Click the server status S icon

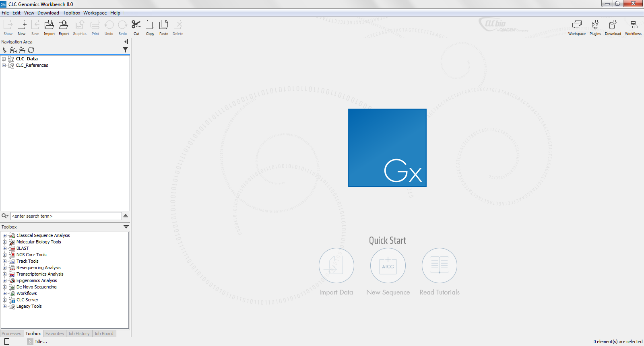point(30,342)
